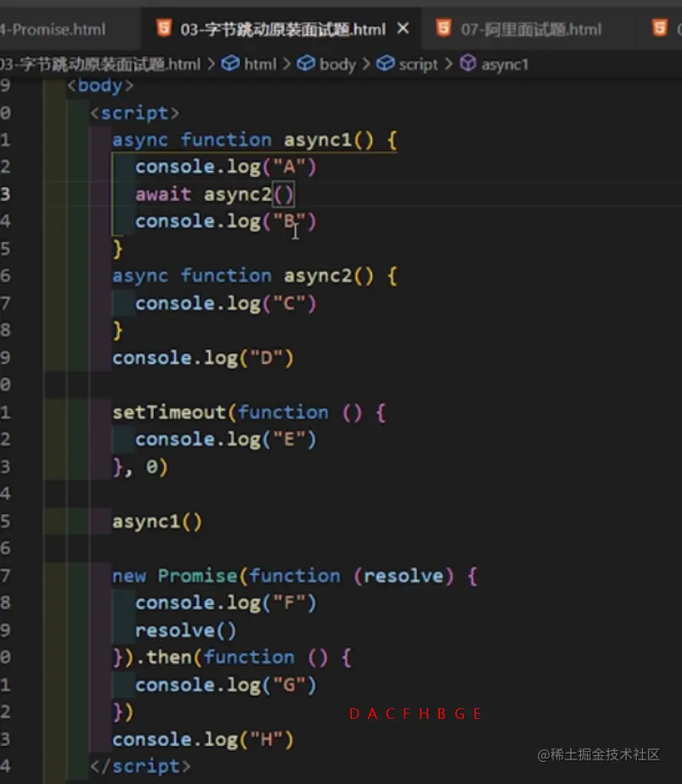The image size is (682, 784).
Task: Click HTML5 icon on the 03-字节跳动 tab
Action: pyautogui.click(x=164, y=28)
